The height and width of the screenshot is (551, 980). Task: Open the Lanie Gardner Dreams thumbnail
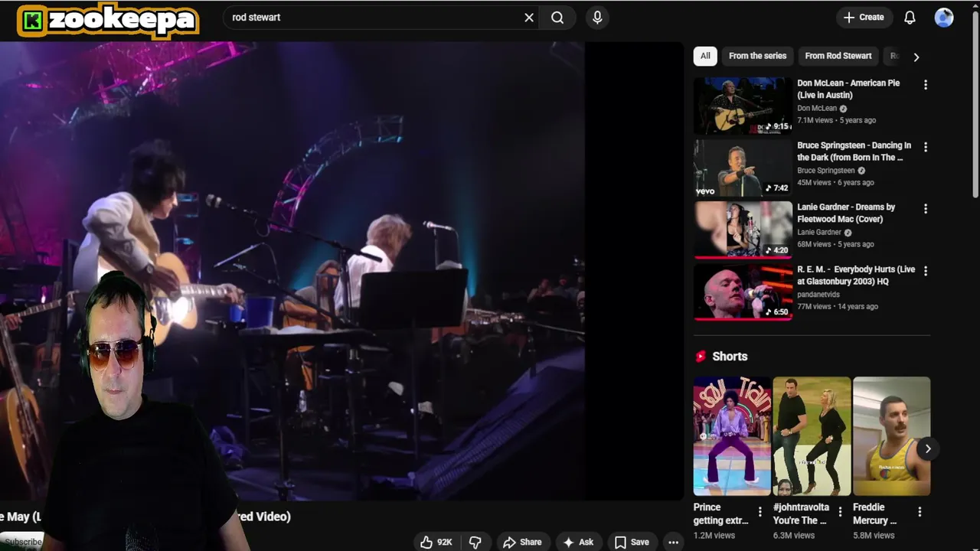(743, 230)
